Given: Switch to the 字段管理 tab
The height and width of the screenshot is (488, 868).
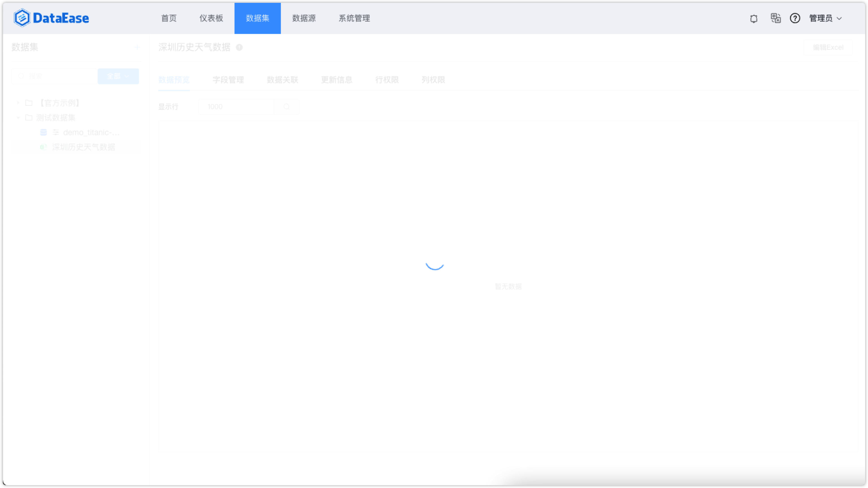Looking at the screenshot, I should pyautogui.click(x=228, y=80).
